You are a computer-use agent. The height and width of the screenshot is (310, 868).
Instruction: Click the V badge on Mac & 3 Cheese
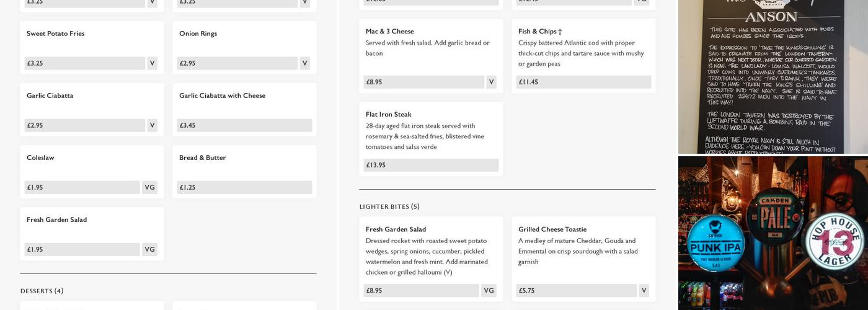point(491,82)
